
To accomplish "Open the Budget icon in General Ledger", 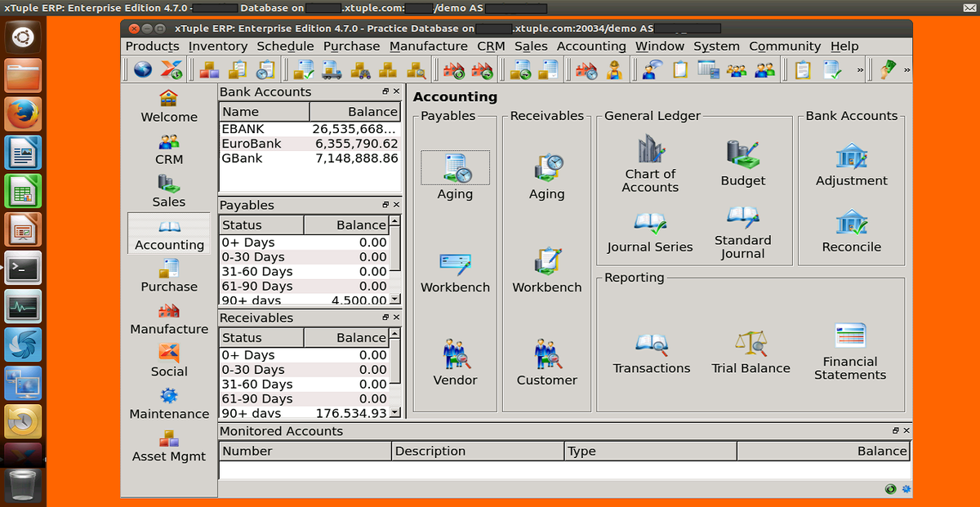I will [x=743, y=164].
